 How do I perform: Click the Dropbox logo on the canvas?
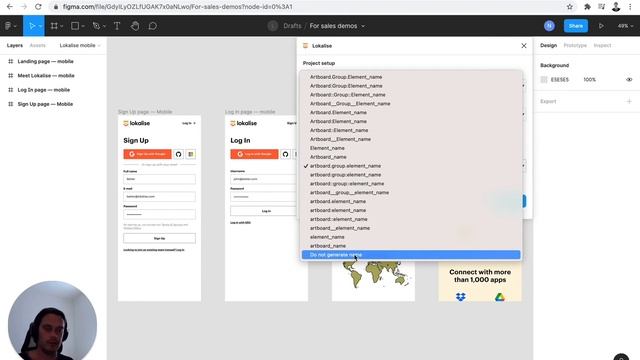[460, 297]
